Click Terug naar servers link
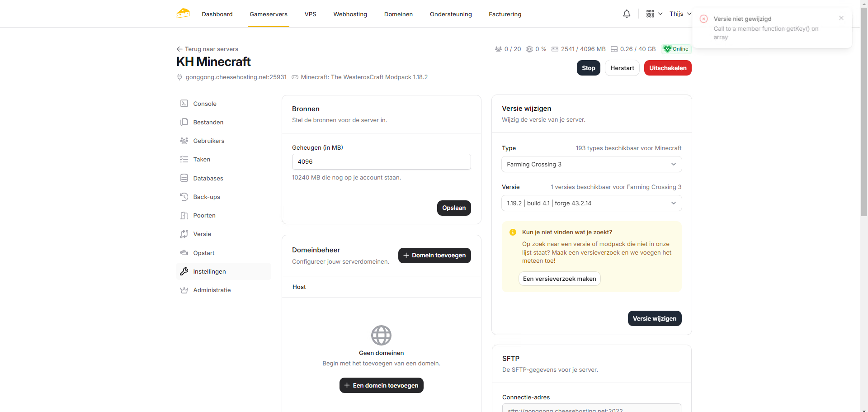Screen dimensions: 868x412 coord(208,49)
